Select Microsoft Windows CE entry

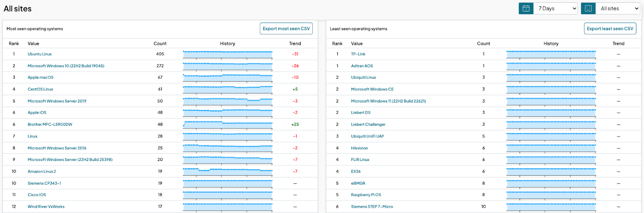372,89
